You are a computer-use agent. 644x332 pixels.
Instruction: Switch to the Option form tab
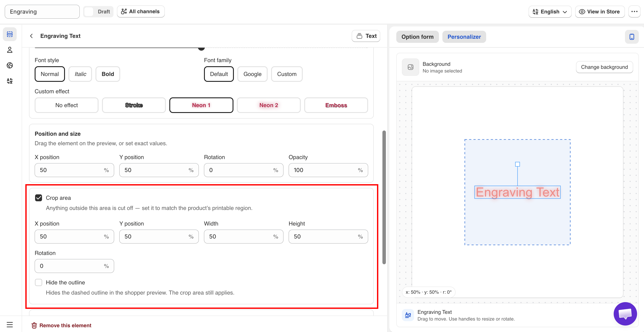click(x=417, y=37)
